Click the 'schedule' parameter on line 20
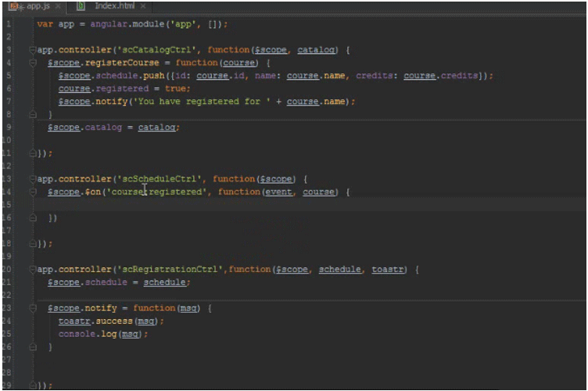 tap(340, 269)
